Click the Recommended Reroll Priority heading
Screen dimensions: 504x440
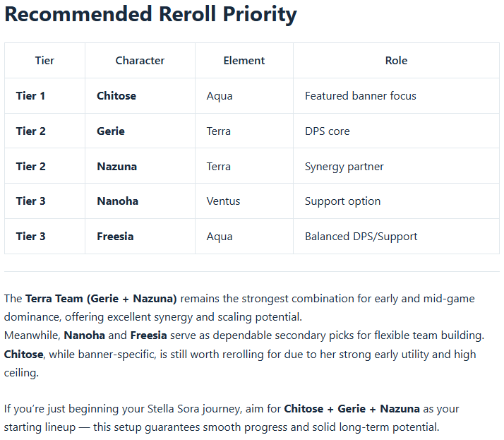tap(150, 15)
